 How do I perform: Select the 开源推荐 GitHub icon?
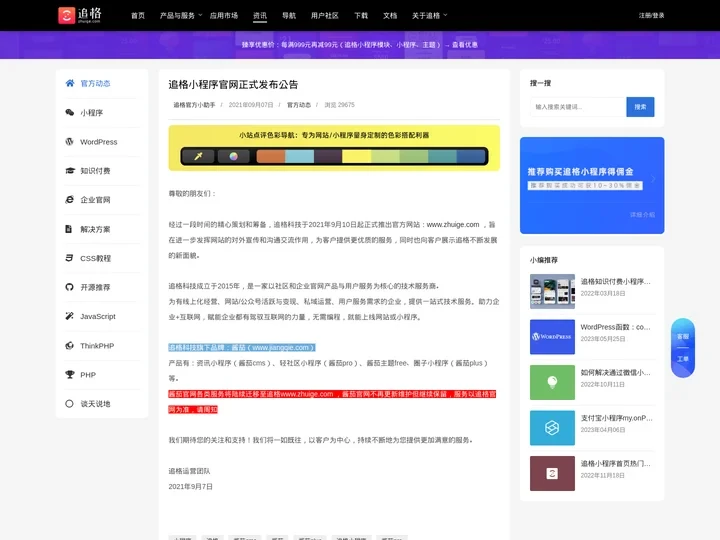click(69, 287)
